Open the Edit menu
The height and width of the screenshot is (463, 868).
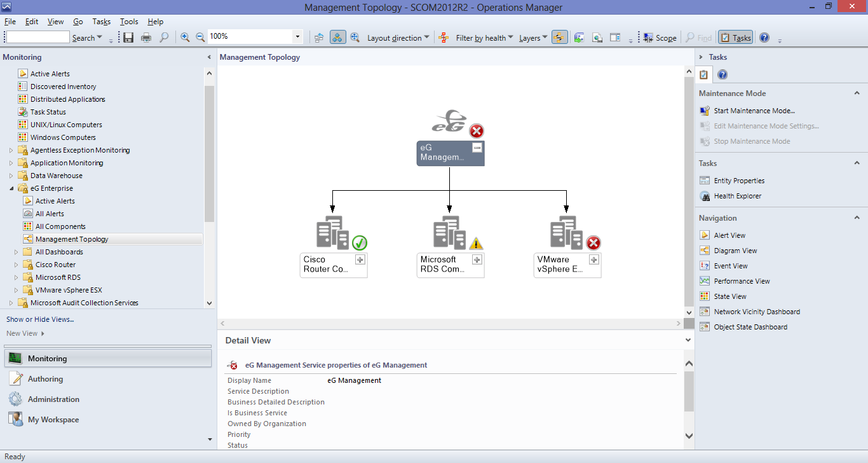32,22
